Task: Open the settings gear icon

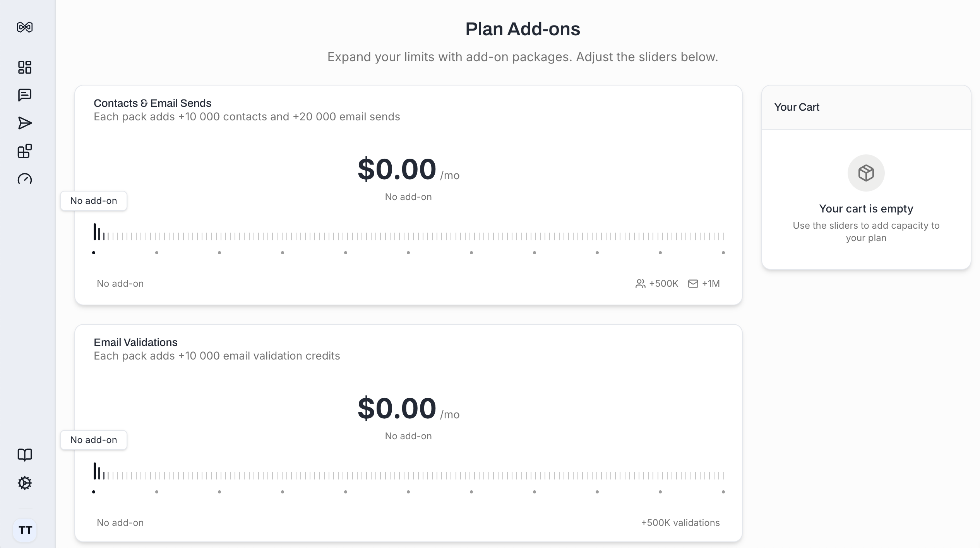Action: pos(25,483)
